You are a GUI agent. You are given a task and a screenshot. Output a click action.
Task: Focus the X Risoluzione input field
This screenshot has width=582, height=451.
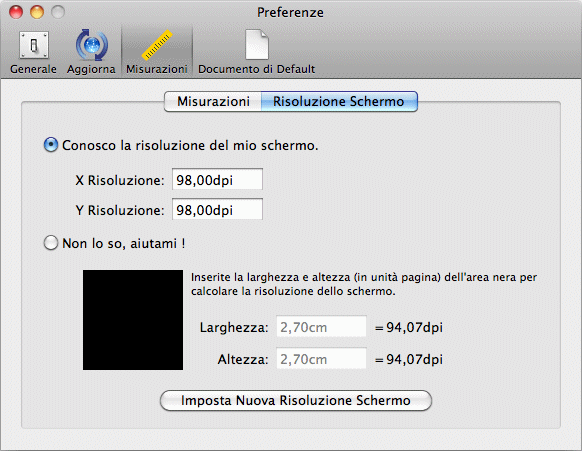[218, 180]
